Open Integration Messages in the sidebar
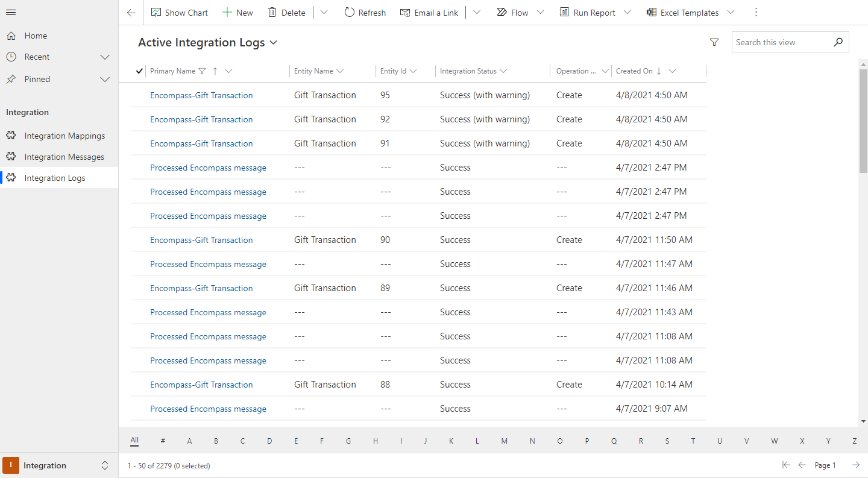Image resolution: width=868 pixels, height=478 pixels. (64, 157)
